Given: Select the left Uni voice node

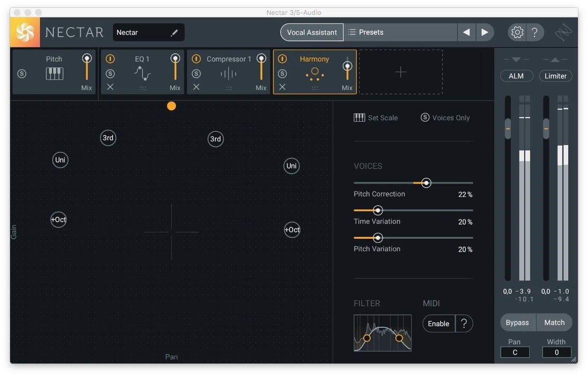Looking at the screenshot, I should [60, 160].
